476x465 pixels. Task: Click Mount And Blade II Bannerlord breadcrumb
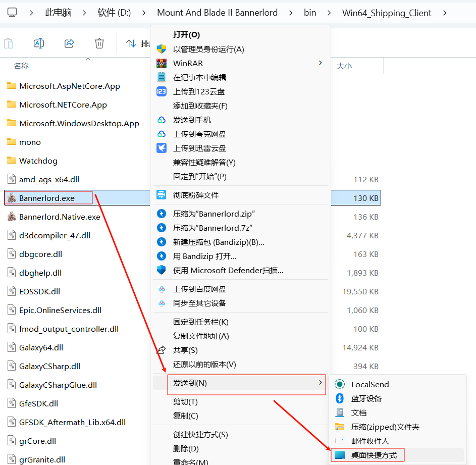click(218, 13)
